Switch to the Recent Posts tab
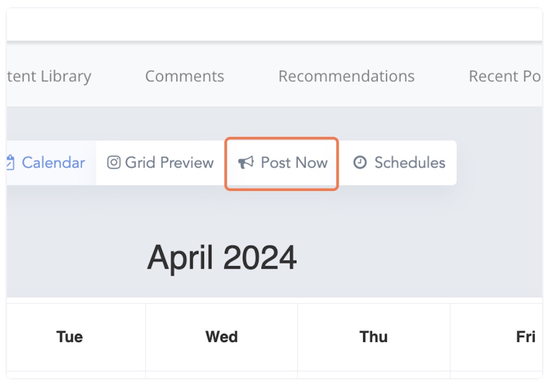The image size is (553, 392). 505,76
